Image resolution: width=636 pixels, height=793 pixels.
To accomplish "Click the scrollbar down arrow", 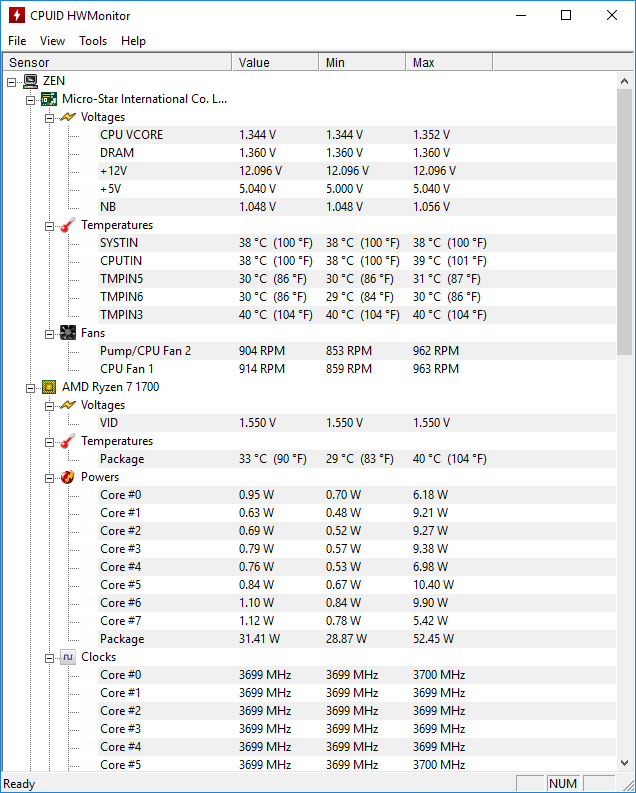I will click(x=624, y=763).
